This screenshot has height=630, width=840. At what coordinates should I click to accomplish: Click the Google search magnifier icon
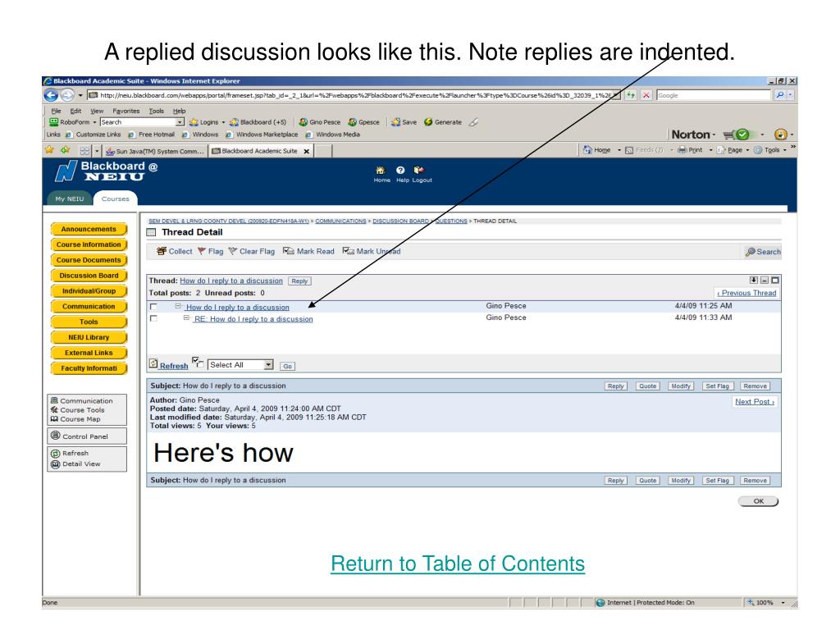780,95
